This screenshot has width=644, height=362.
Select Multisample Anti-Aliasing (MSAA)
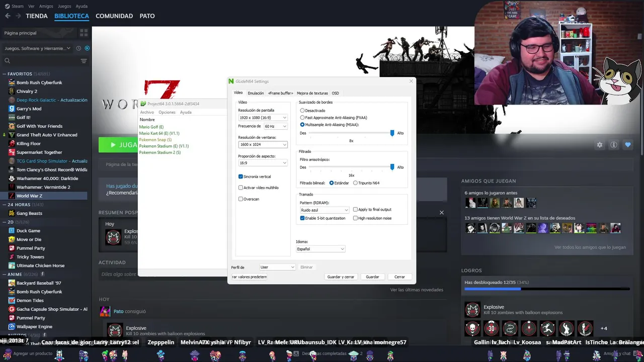click(302, 125)
